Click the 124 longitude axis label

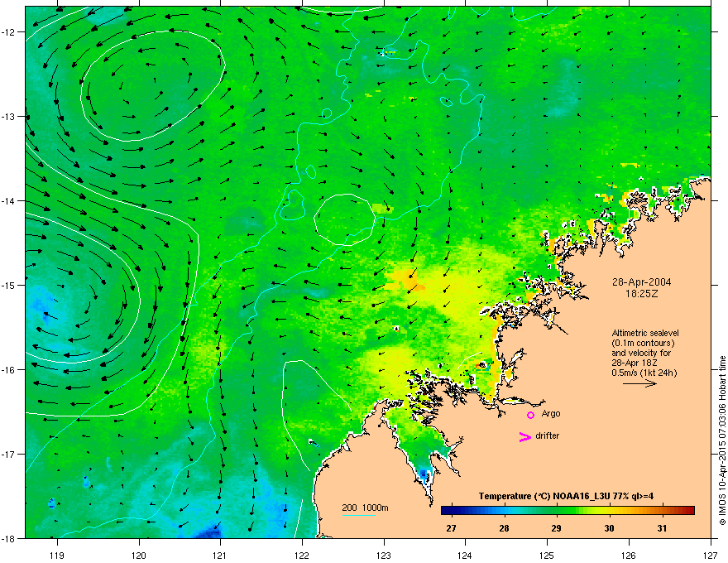click(465, 555)
